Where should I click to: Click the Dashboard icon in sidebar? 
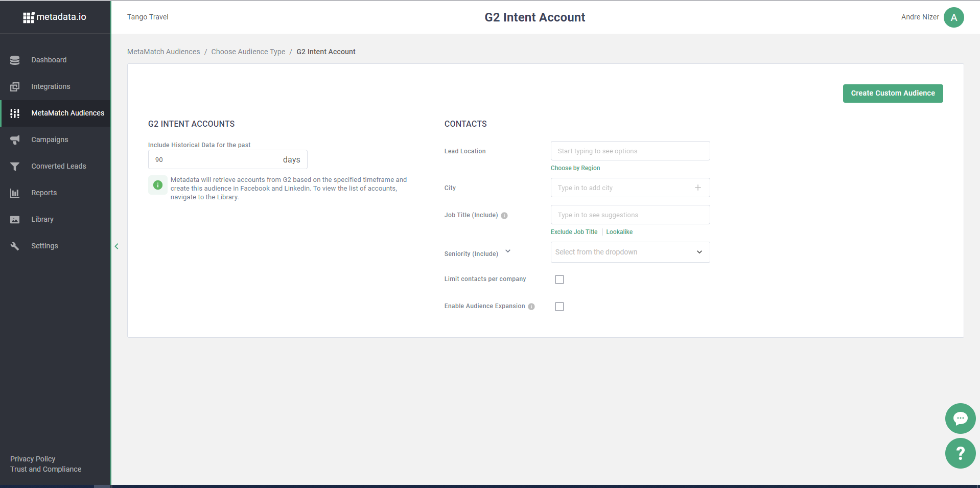click(15, 60)
